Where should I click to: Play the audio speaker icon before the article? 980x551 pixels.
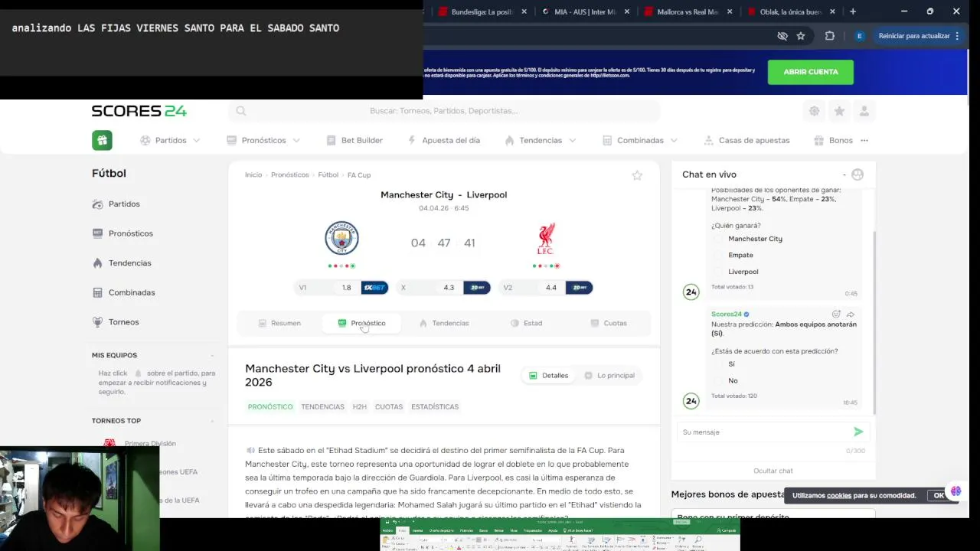coord(250,450)
